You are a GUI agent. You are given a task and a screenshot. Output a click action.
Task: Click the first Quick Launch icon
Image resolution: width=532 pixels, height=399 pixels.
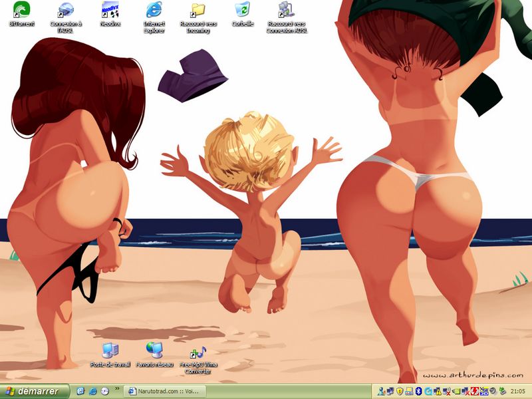click(80, 391)
